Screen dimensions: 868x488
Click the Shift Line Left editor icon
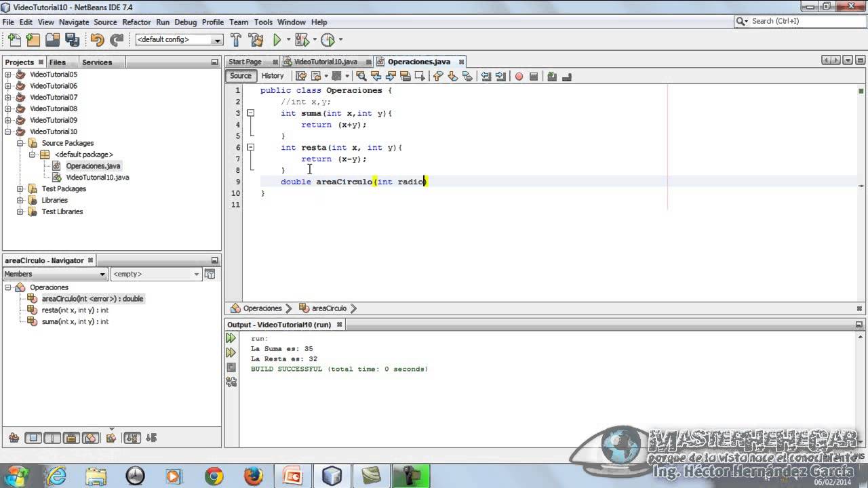(x=486, y=77)
